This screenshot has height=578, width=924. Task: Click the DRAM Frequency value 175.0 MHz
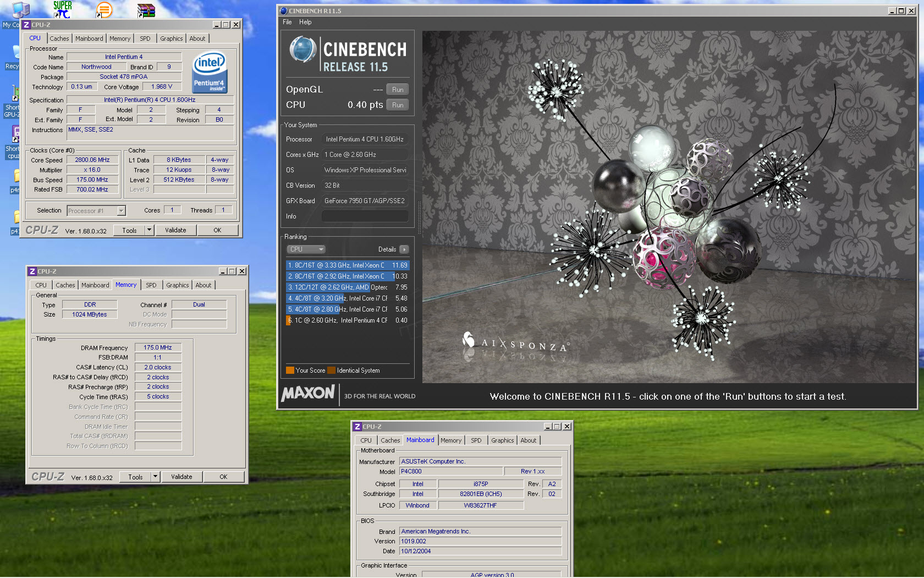point(158,347)
